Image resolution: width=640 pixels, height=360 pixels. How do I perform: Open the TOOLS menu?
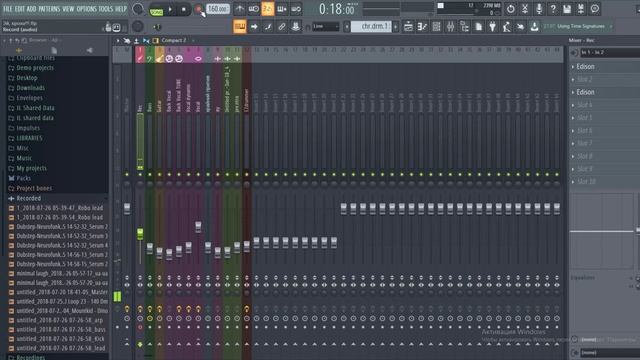tap(106, 9)
